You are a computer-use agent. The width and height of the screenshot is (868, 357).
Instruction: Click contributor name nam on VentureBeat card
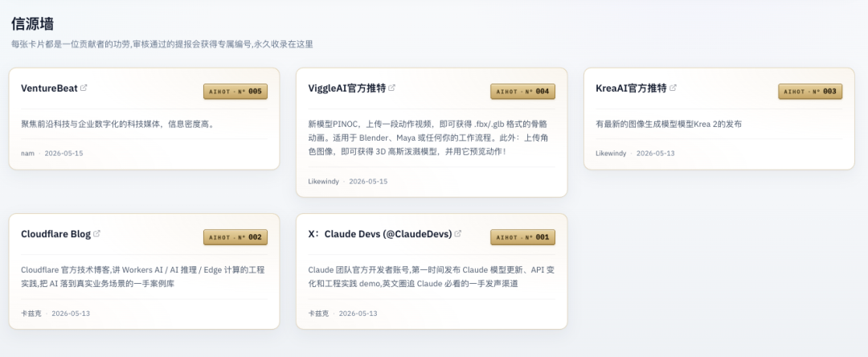[x=27, y=154]
